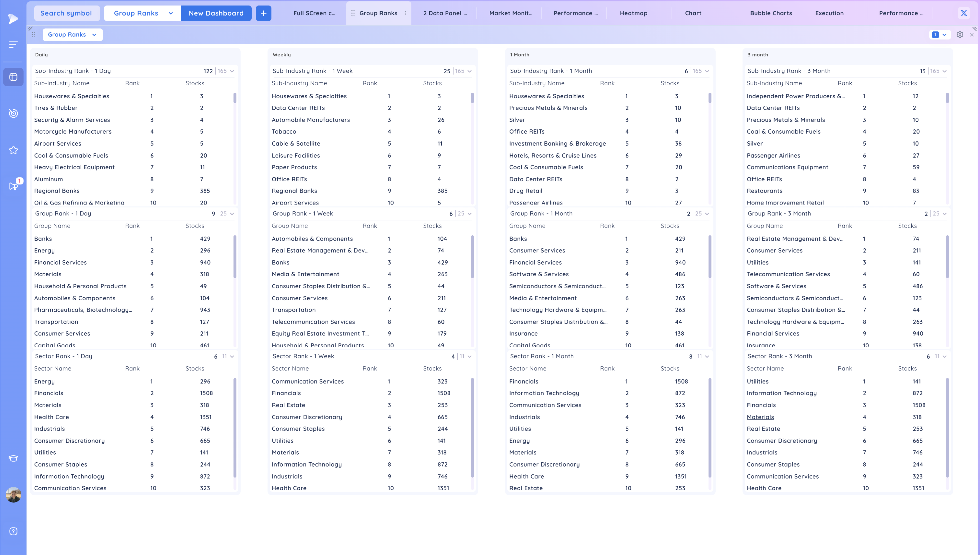Click the graduation cap learning icon
This screenshot has width=980, height=555.
tap(13, 458)
